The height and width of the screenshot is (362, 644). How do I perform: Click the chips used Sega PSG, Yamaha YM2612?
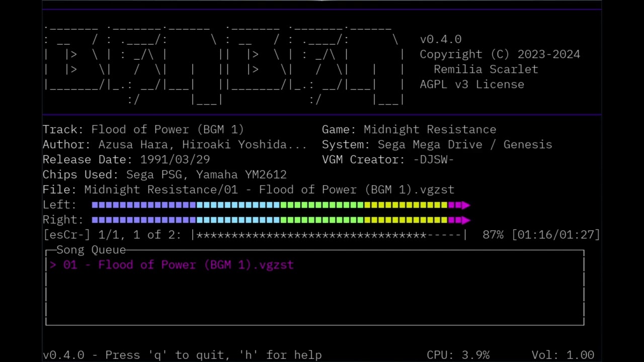206,175
